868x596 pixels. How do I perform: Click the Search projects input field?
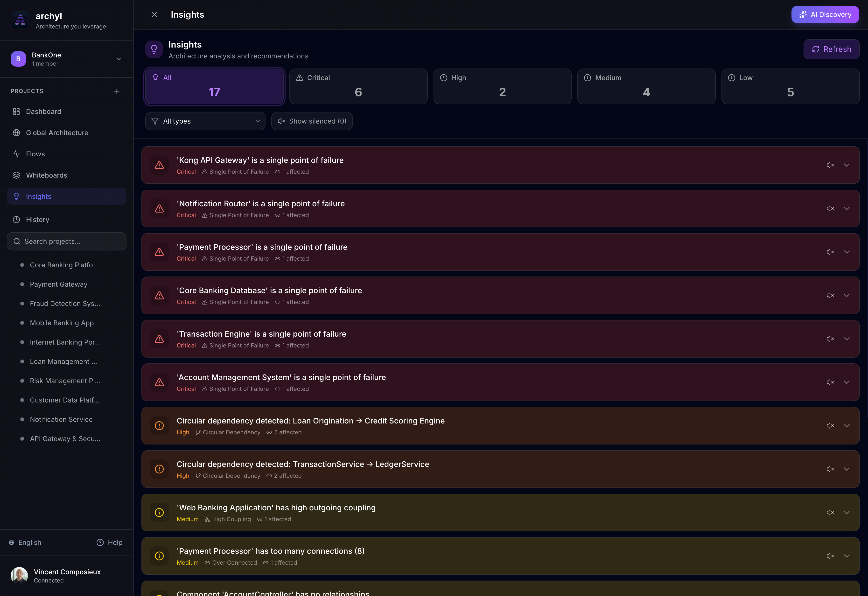click(x=66, y=242)
